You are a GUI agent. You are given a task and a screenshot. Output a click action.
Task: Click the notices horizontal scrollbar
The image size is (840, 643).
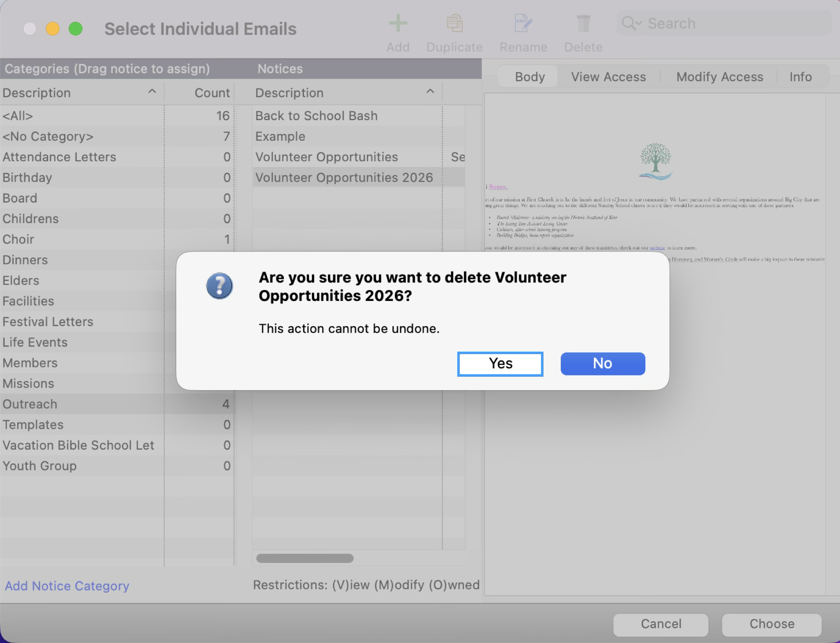coord(305,558)
